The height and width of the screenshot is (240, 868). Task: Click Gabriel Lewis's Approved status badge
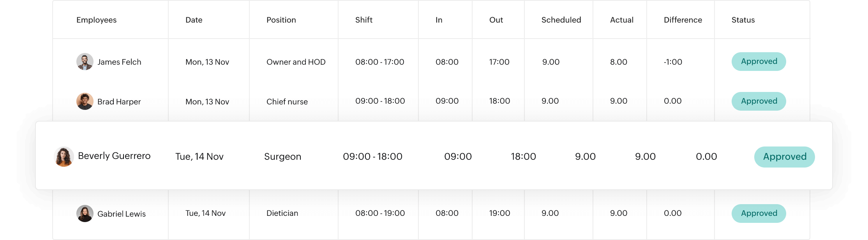pyautogui.click(x=759, y=214)
